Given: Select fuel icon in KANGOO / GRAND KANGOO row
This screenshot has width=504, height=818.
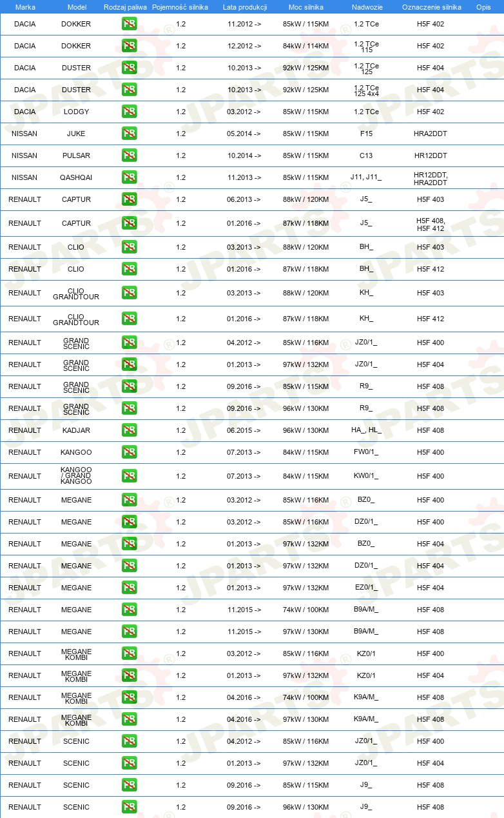Looking at the screenshot, I should coord(129,476).
